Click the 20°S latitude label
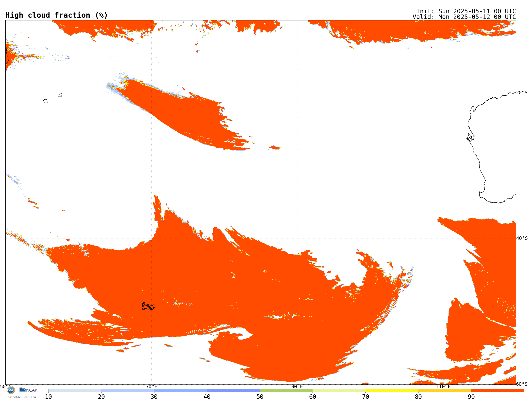Screen dimensions: 532x400 click(x=522, y=93)
